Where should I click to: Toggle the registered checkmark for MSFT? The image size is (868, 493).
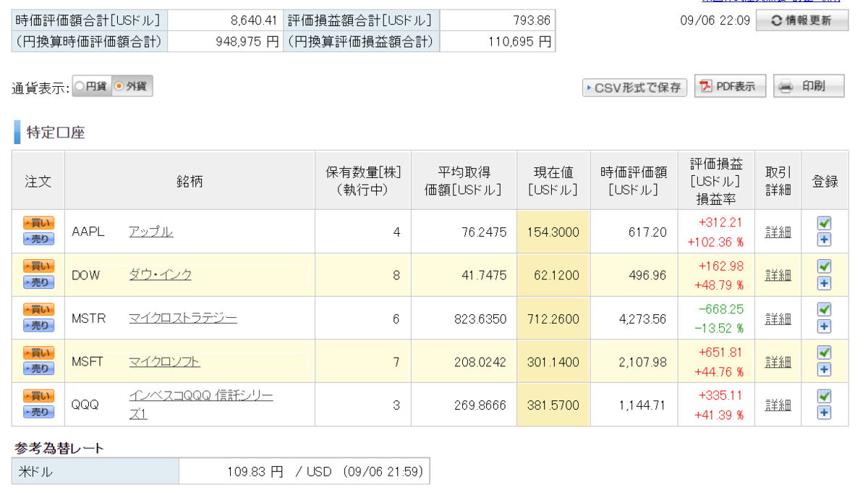(824, 353)
